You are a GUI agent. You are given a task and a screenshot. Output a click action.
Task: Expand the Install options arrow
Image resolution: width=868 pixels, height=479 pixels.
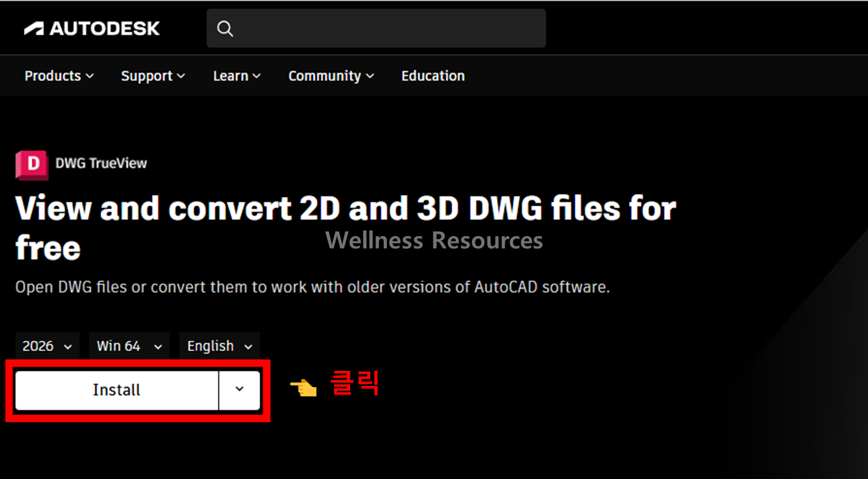[x=240, y=390]
